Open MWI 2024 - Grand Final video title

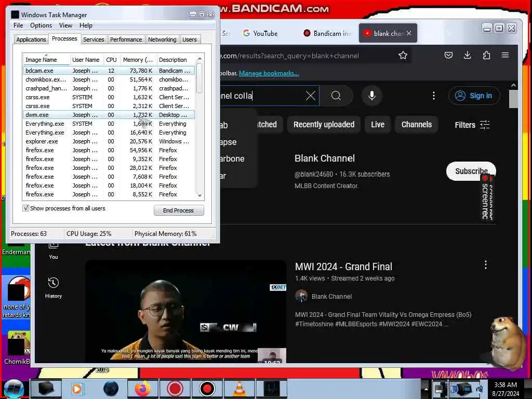click(x=343, y=267)
